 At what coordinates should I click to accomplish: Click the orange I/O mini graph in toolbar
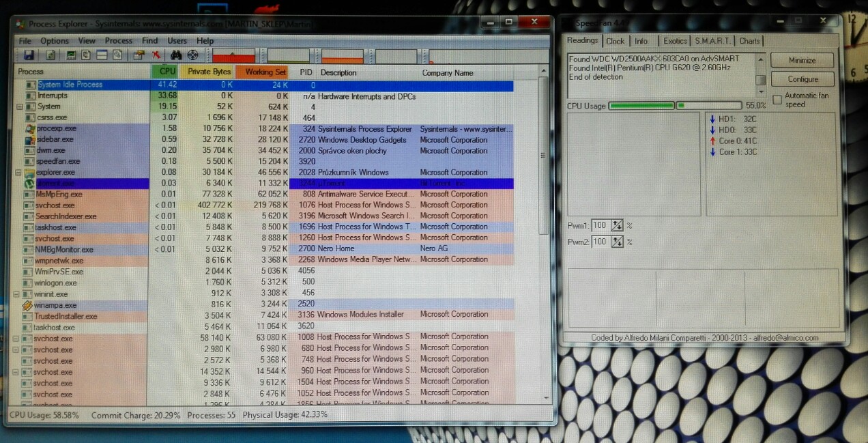click(342, 55)
